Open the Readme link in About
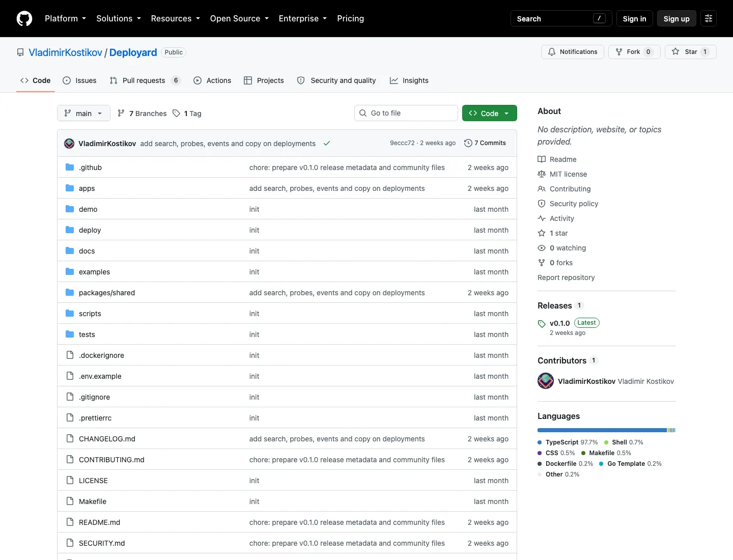The image size is (733, 560). click(557, 159)
